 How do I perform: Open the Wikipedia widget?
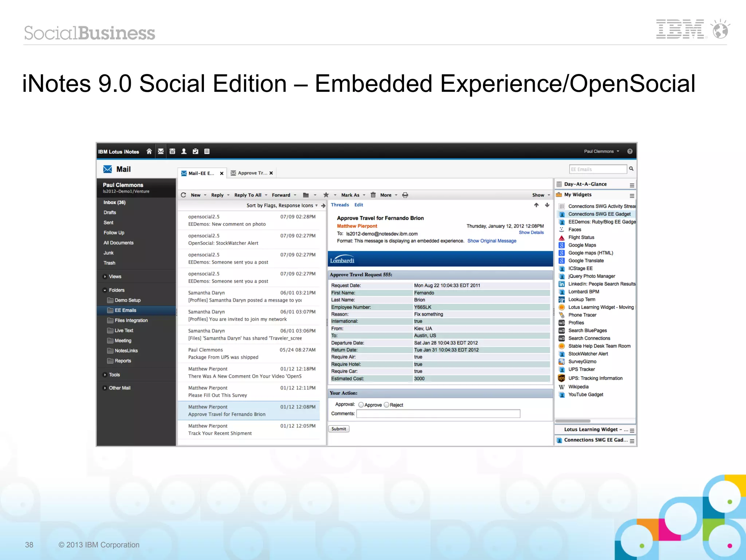(x=578, y=387)
